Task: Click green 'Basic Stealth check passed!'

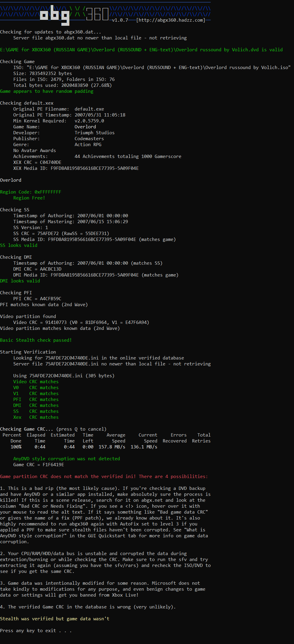Action: point(36,340)
